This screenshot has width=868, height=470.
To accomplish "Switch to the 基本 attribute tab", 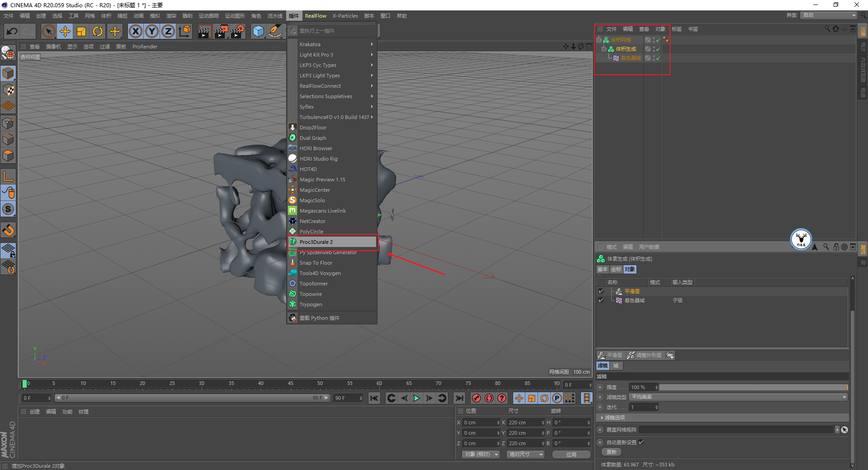I will coord(603,269).
